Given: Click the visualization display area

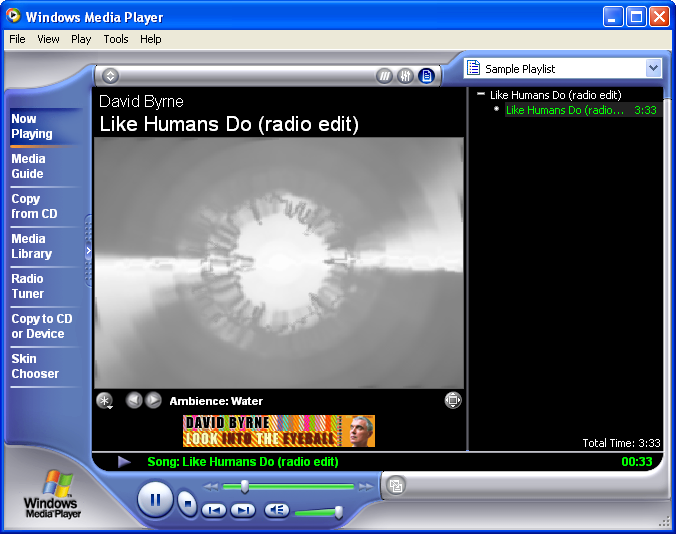Looking at the screenshot, I should [x=279, y=263].
